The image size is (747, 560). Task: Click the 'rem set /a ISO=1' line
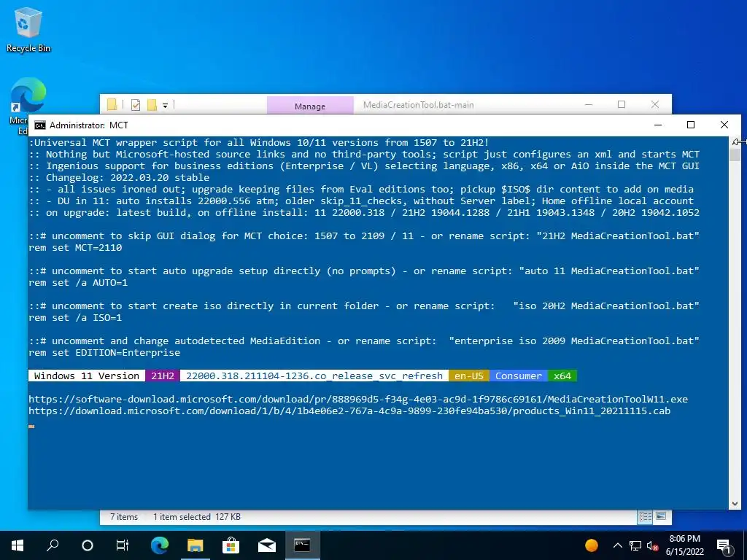tap(75, 318)
